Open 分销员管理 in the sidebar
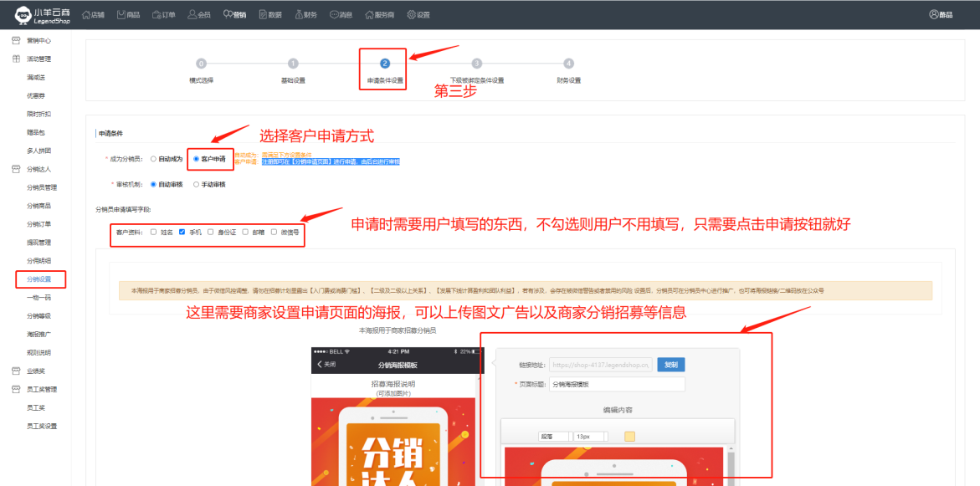This screenshot has height=486, width=980. coord(42,187)
